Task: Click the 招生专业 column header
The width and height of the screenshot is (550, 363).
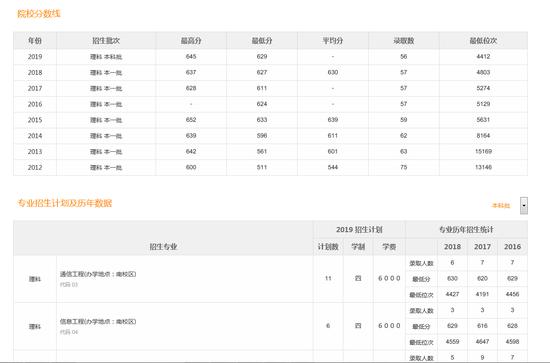Action: (x=163, y=247)
